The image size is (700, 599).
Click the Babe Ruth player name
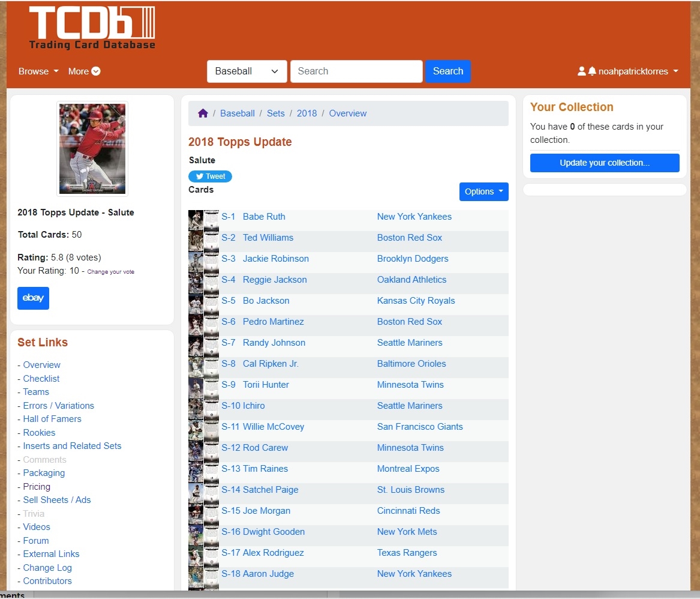pos(264,217)
